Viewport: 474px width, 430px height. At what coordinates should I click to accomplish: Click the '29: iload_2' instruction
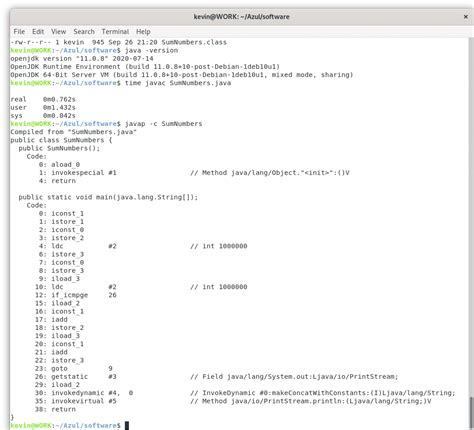pyautogui.click(x=57, y=385)
